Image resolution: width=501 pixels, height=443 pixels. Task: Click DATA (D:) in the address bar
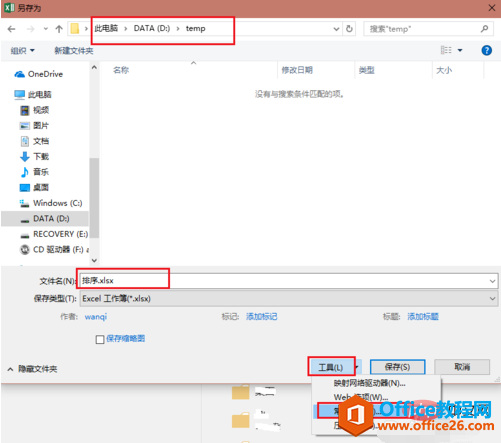(x=152, y=28)
